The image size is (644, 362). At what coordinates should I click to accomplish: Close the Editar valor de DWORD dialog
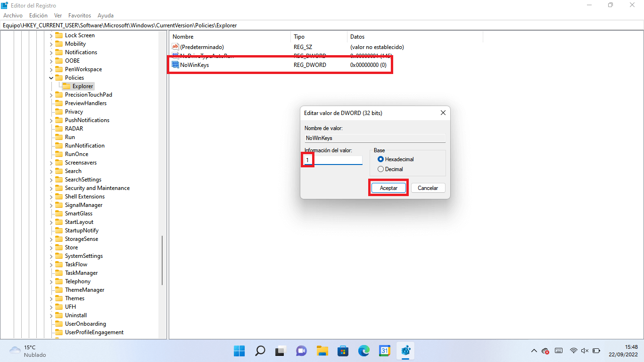(x=443, y=113)
